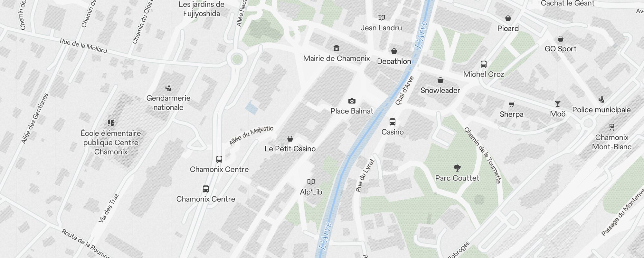Click the Snowleader store label

coord(440,90)
